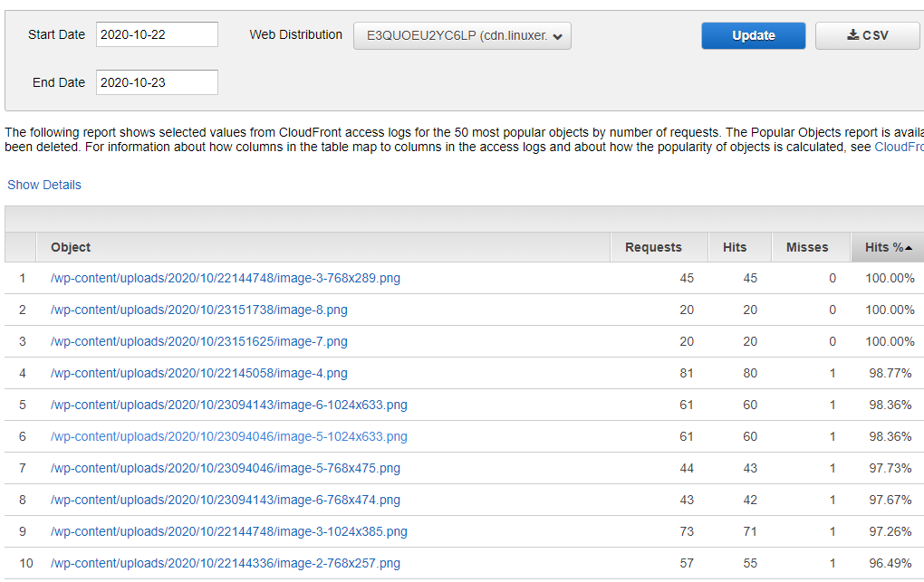
Task: Expand the Show Details link
Action: coord(44,185)
